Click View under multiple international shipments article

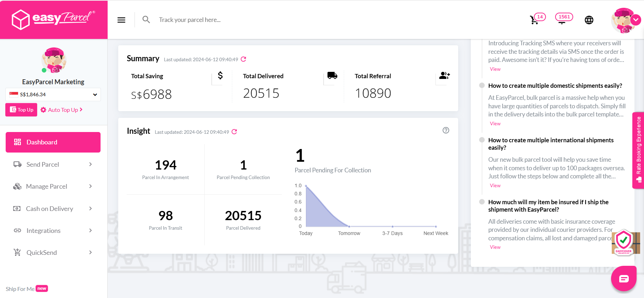[x=495, y=185]
